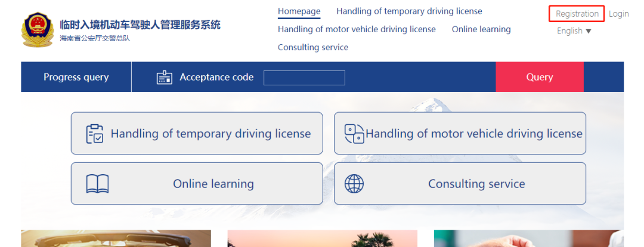Click the Acceptance code label text
This screenshot has width=644, height=247.
coord(216,78)
